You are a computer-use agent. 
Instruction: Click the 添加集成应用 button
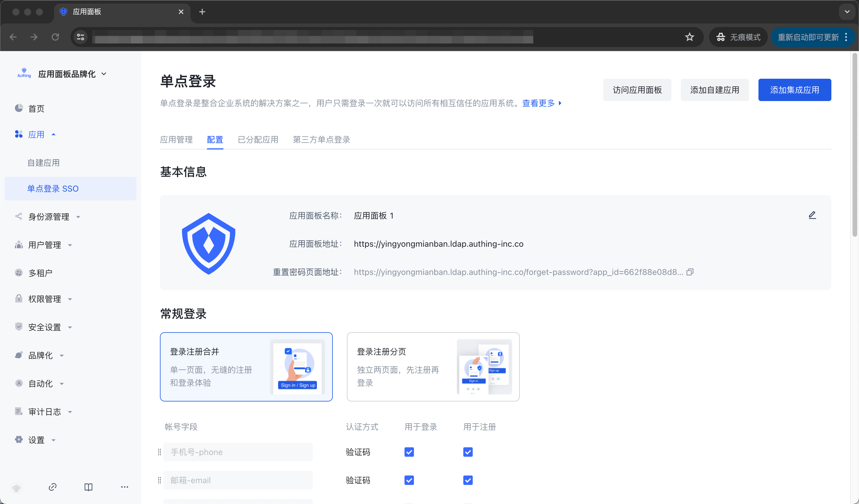pyautogui.click(x=794, y=90)
